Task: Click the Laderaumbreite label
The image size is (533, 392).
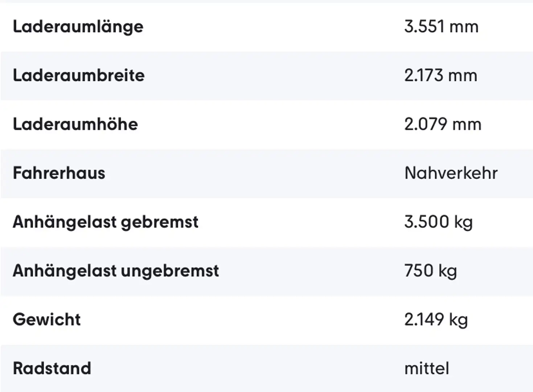Action: point(79,75)
